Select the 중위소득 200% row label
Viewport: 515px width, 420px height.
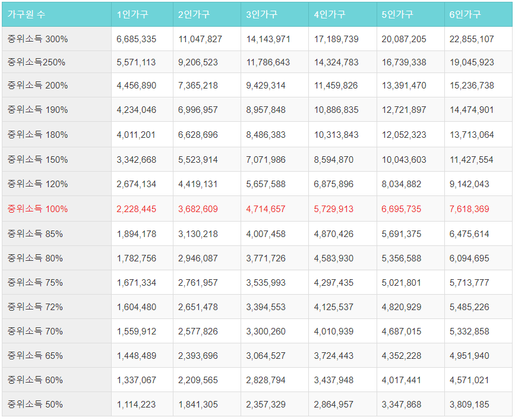37,85
